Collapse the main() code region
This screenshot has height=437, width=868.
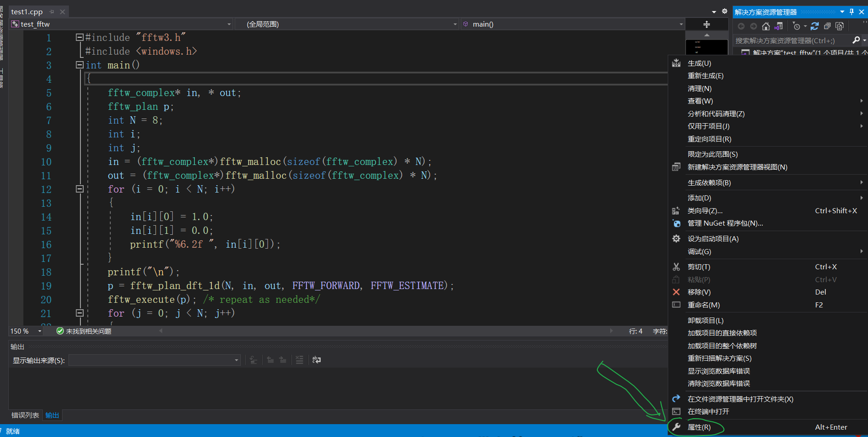[79, 65]
